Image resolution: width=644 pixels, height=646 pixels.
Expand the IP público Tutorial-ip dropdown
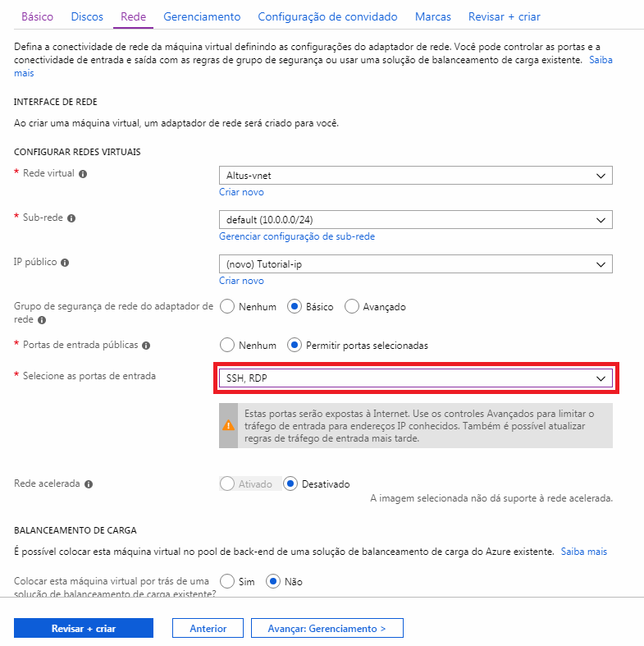415,264
